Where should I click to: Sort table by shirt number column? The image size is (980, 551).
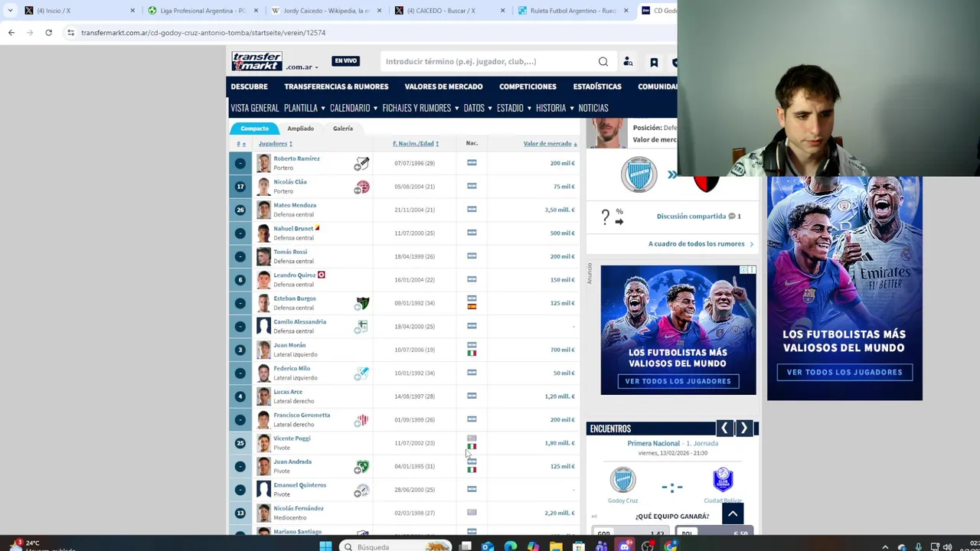coord(241,144)
